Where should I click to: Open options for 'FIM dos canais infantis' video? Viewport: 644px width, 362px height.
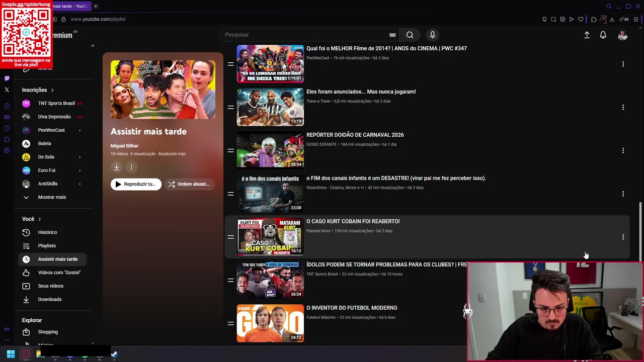click(623, 194)
